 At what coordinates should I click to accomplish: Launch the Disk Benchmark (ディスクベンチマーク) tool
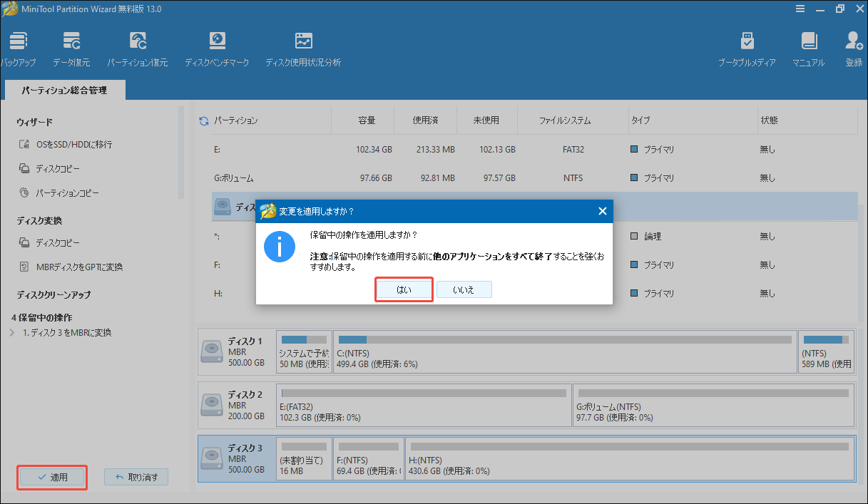[x=217, y=48]
